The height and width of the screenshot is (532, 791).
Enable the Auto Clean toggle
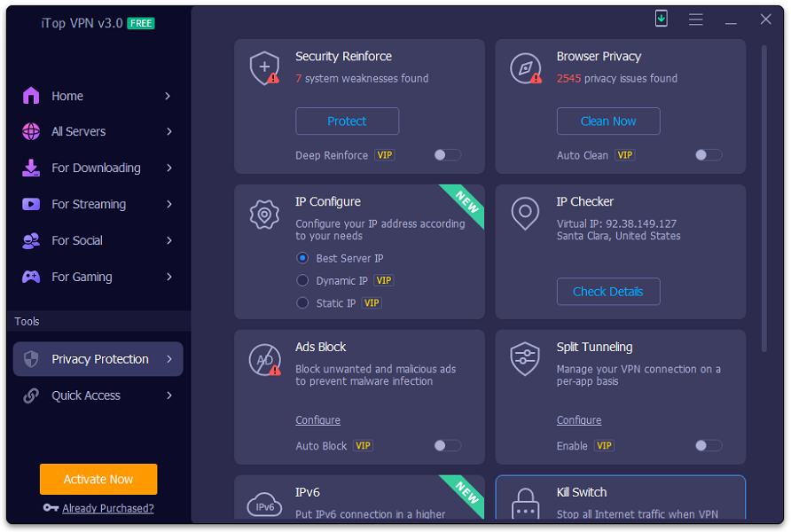point(709,155)
